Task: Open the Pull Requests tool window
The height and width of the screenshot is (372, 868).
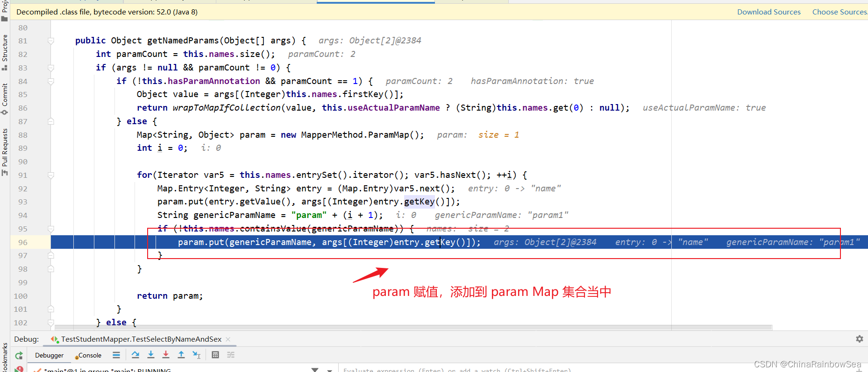Action: pyautogui.click(x=5, y=152)
